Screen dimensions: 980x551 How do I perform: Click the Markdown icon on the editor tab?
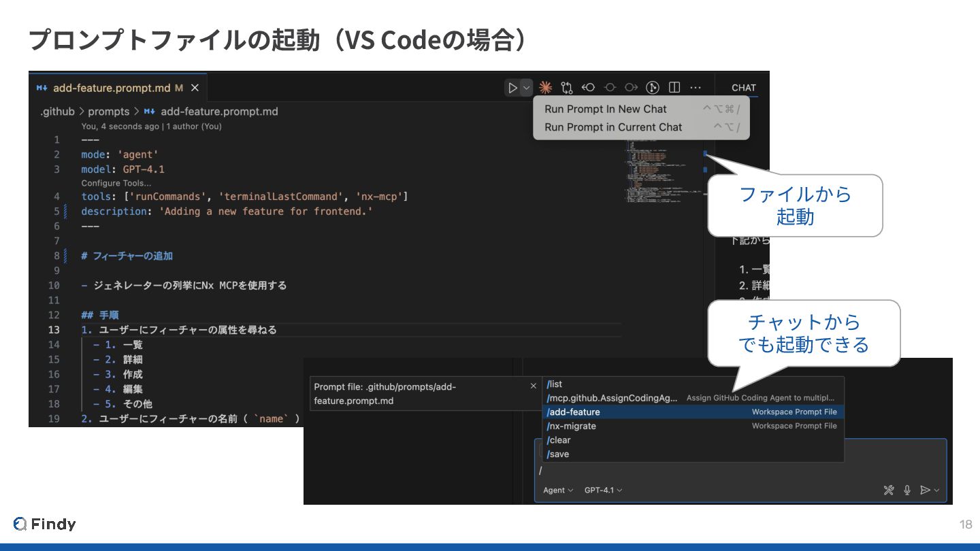coord(42,88)
